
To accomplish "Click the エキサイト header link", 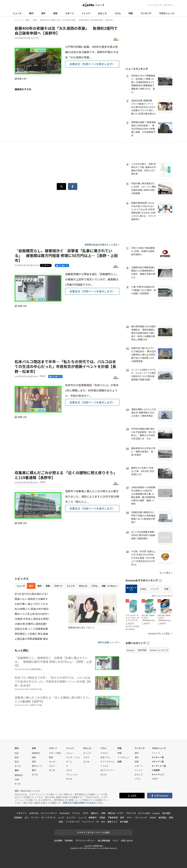I will point(168,5).
